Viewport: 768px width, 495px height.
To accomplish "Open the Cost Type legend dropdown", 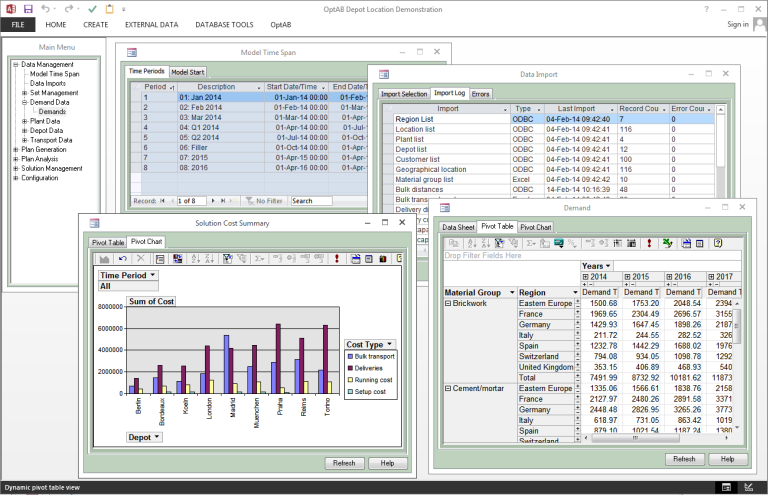I will coord(389,344).
